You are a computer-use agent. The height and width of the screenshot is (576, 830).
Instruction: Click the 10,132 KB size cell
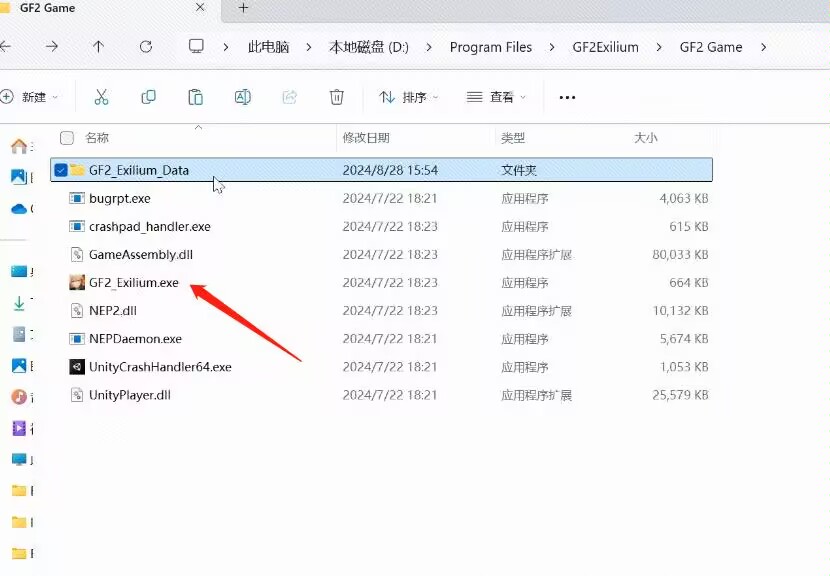(x=681, y=311)
